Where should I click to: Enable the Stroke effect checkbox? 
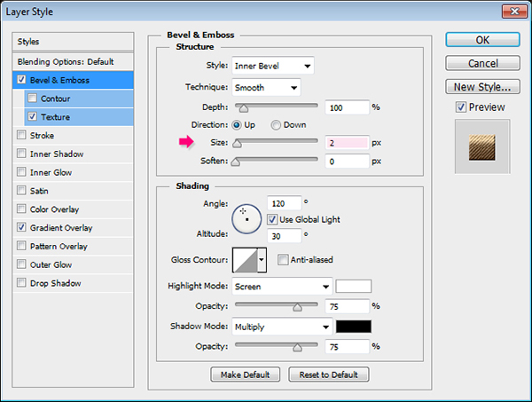point(21,136)
